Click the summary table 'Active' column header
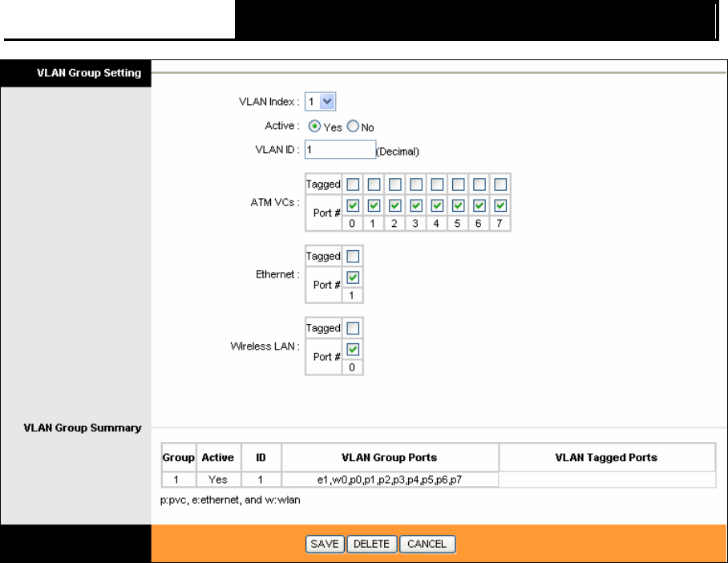 click(x=218, y=458)
